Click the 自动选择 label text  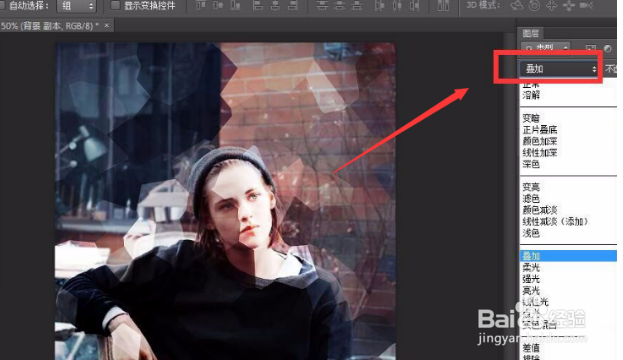(x=29, y=6)
